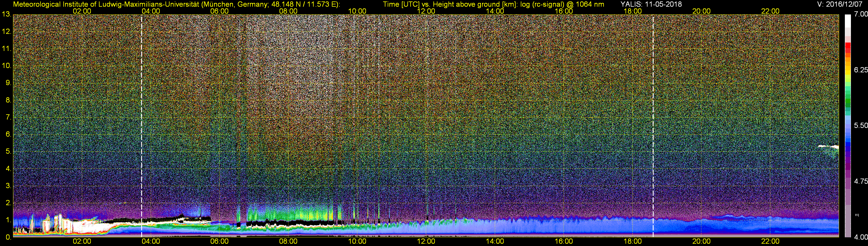
Task: Click the 10:00 label on the top time axis
Action: 357,11
